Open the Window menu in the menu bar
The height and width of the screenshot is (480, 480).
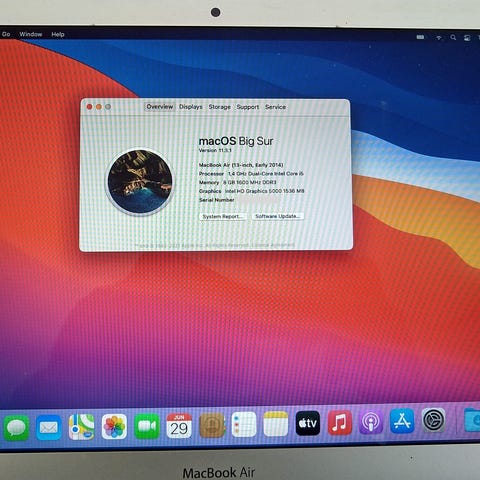pyautogui.click(x=31, y=34)
